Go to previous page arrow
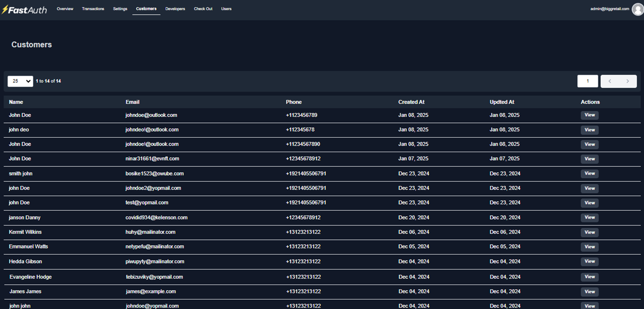Image resolution: width=644 pixels, height=309 pixels. [x=609, y=81]
